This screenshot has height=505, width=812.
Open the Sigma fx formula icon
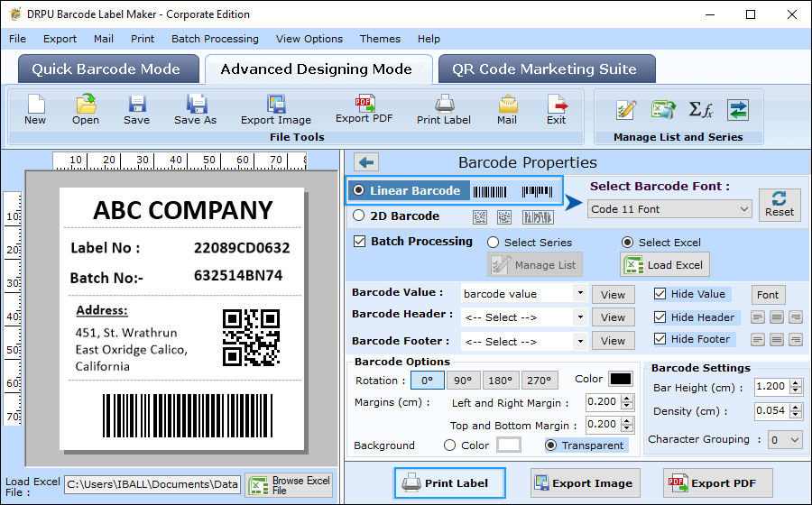coord(701,110)
